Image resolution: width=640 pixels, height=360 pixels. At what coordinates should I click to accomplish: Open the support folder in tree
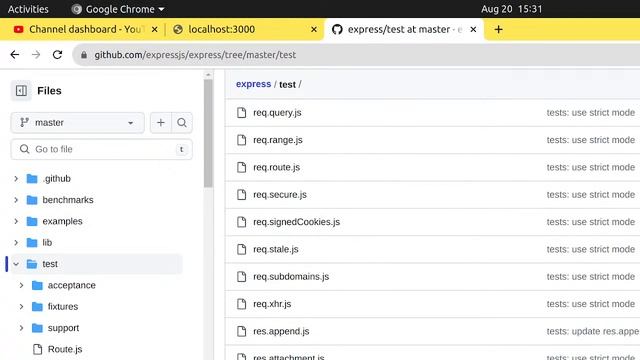click(63, 328)
